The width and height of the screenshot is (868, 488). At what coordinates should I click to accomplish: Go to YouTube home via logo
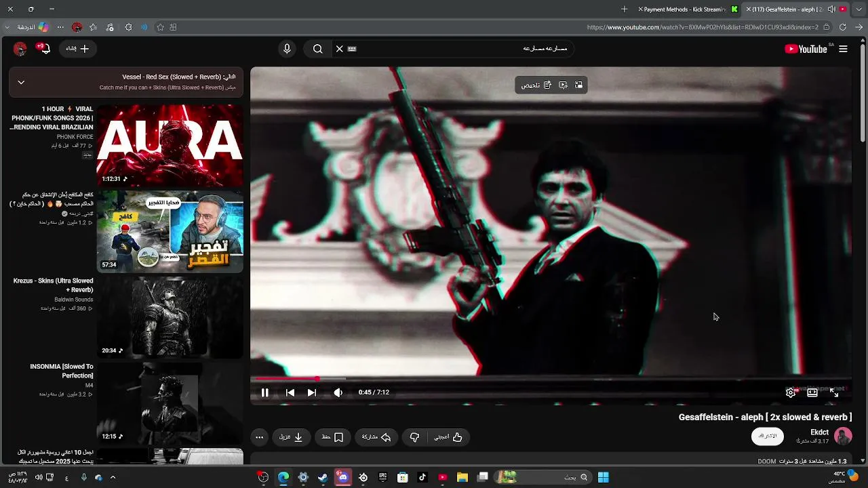tap(806, 49)
